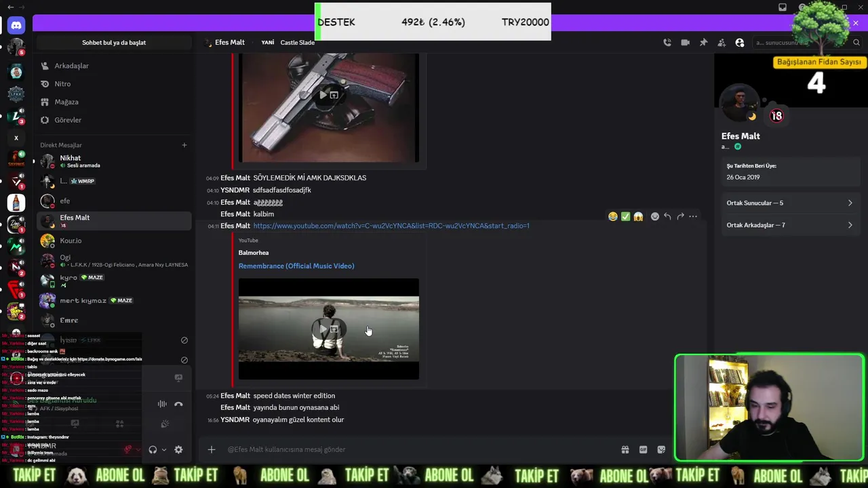Screen dimensions: 868x488
Task: Expand the Ortak Sunucular — 5 row
Action: pos(790,203)
